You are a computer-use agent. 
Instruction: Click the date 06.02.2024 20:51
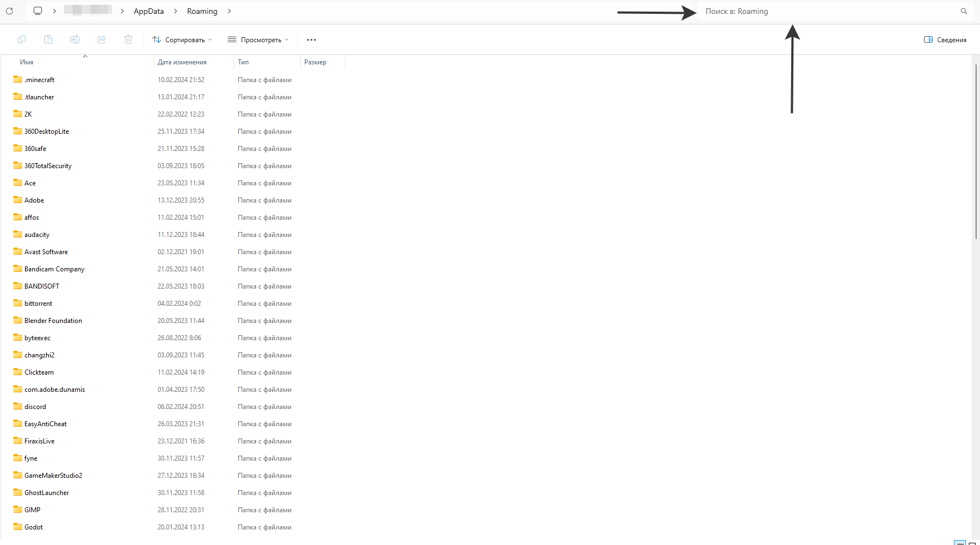(181, 407)
